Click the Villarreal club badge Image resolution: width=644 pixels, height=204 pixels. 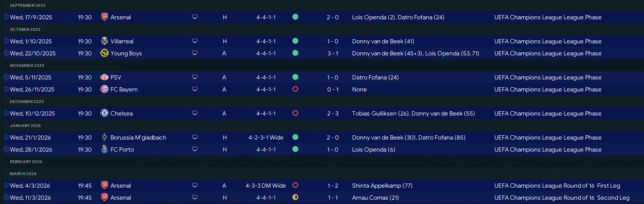click(x=104, y=41)
